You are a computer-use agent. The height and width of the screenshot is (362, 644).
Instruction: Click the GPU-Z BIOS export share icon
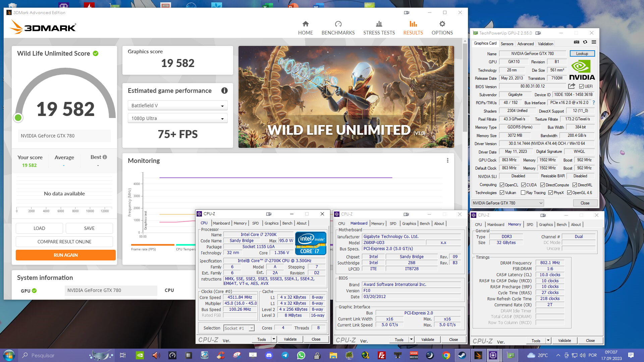point(572,86)
